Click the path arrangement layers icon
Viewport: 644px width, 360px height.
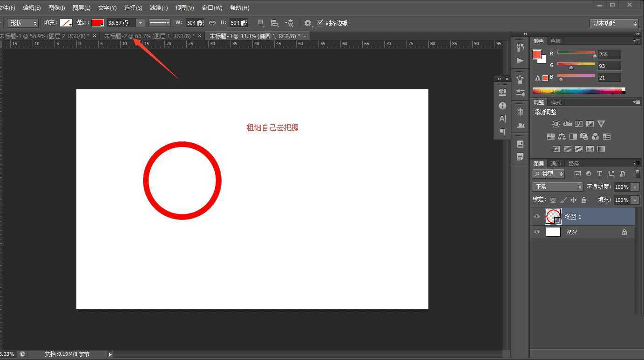click(x=289, y=23)
